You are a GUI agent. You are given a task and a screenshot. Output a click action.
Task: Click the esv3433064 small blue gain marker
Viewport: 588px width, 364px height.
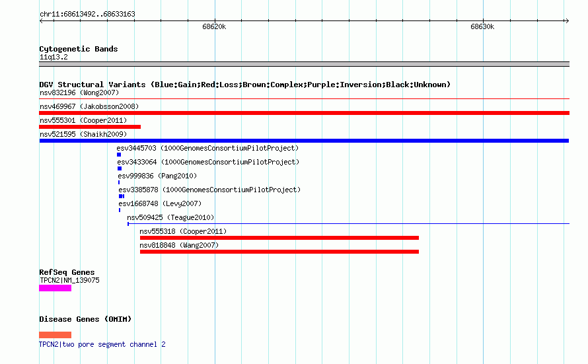click(x=120, y=168)
